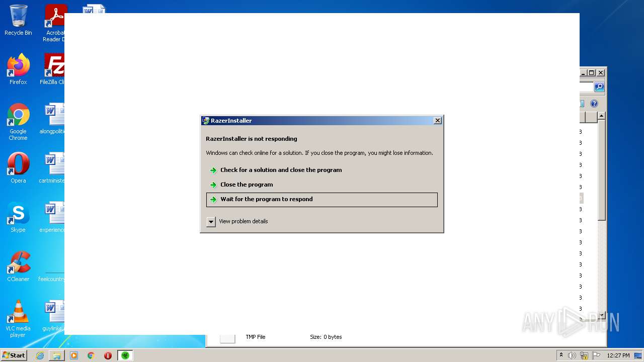Launch Skype desktop shortcut
This screenshot has height=362, width=644.
18,217
